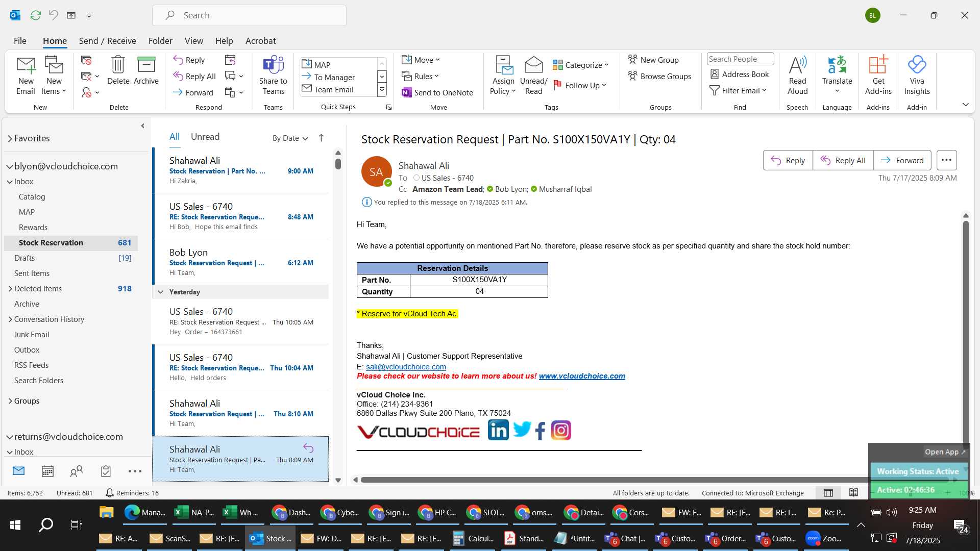Screen dimensions: 980x551
Task: Click the Search box
Action: [x=249, y=15]
